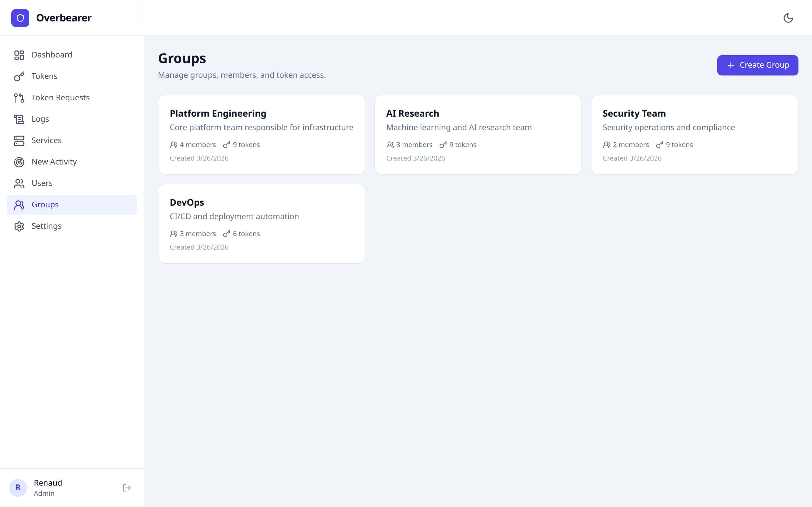This screenshot has height=507, width=812.
Task: Select the Dashboard icon in the sidebar
Action: [19, 55]
